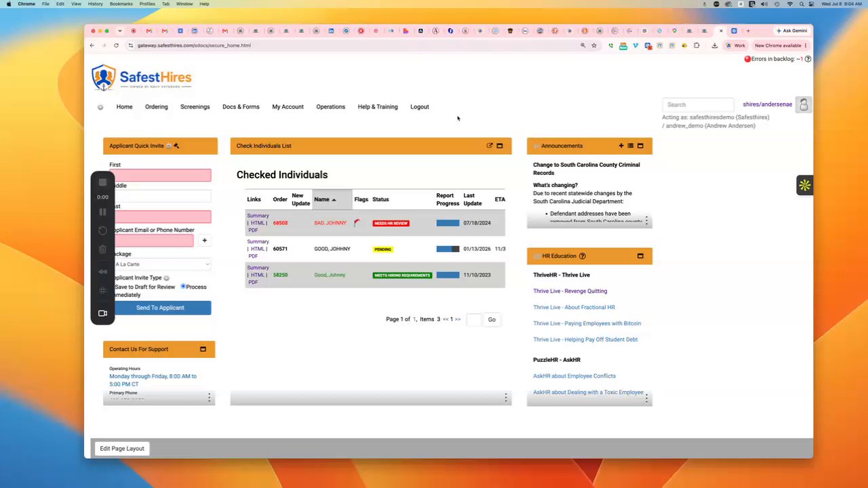Click the help icon beside Errors in backlog
Viewport: 868px width, 488px height.
pyautogui.click(x=808, y=59)
